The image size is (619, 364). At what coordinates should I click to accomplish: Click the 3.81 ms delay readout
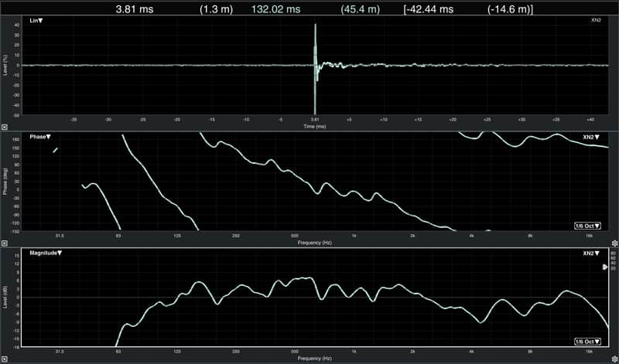[x=134, y=9]
